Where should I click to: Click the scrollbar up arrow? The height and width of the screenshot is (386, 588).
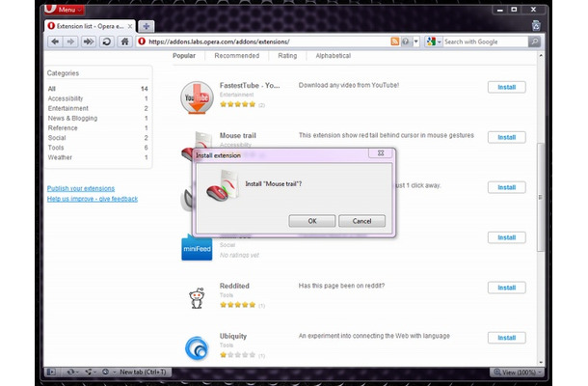[x=541, y=56]
